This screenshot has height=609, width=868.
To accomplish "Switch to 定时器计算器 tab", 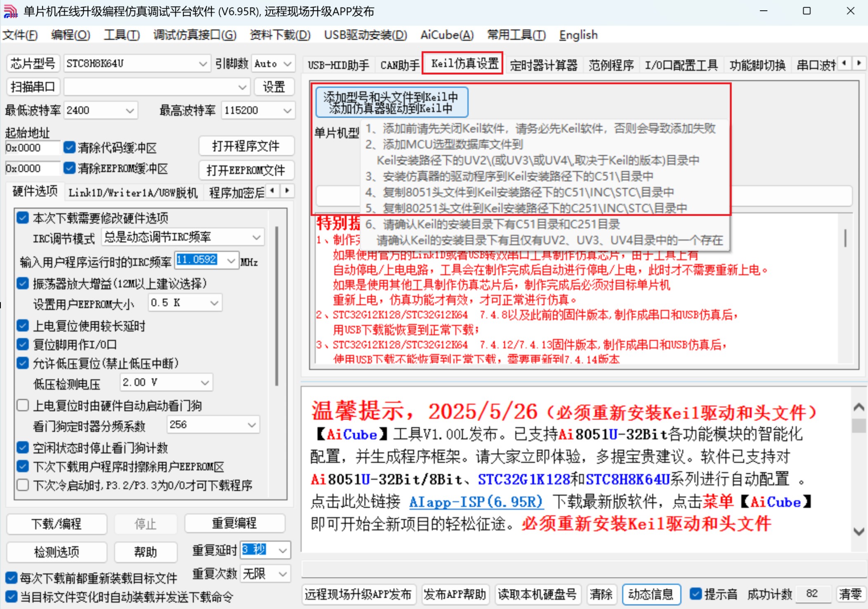I will (x=544, y=65).
